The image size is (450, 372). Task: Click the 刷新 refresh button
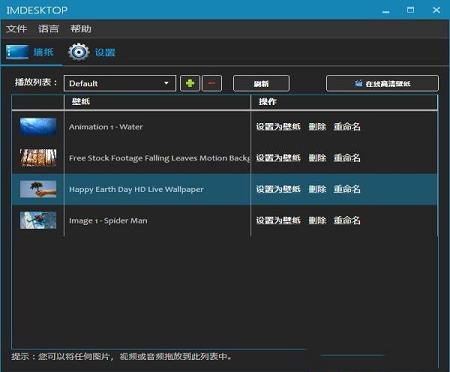[261, 83]
